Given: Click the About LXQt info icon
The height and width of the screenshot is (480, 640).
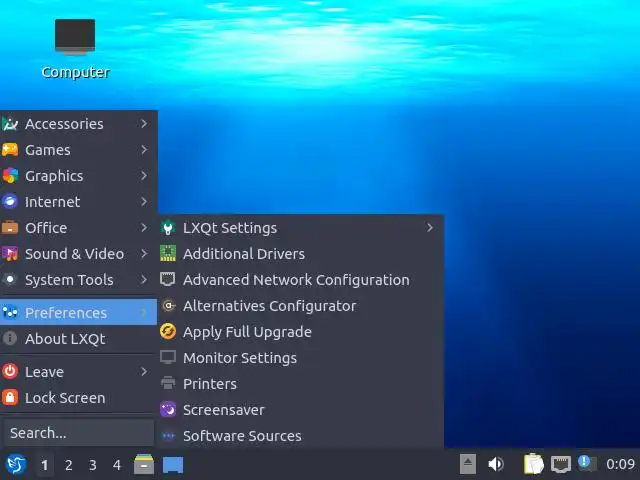Looking at the screenshot, I should click(10, 339).
